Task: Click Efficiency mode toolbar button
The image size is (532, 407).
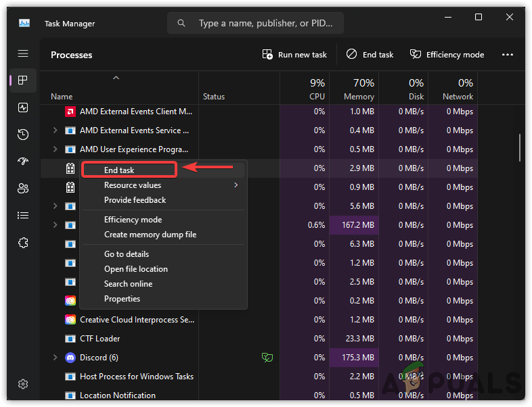Action: [x=447, y=55]
